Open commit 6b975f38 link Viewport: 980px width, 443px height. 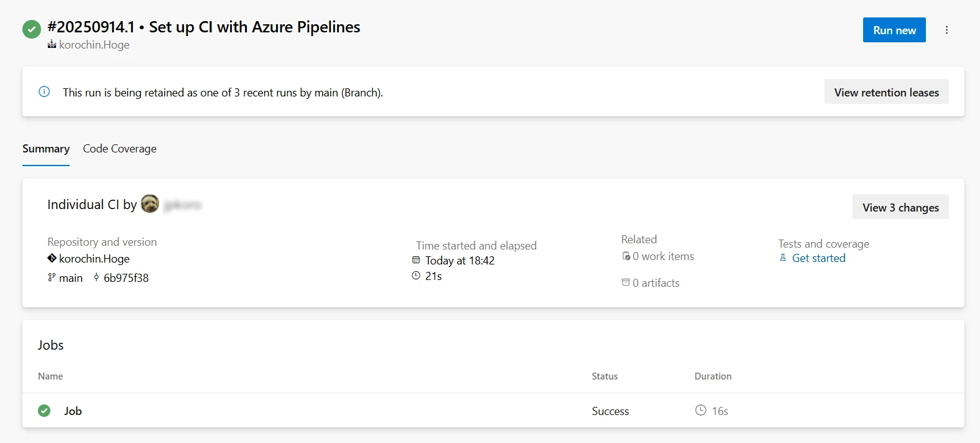click(126, 278)
